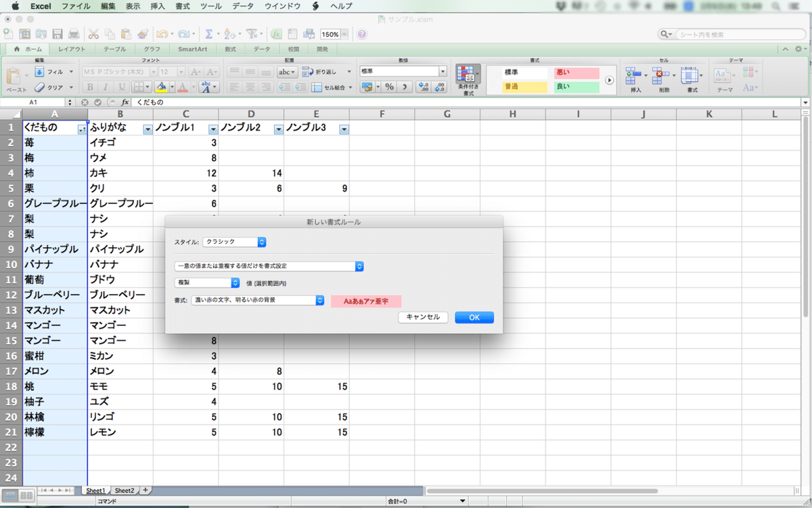Switch to the Sheet2 tab

pyautogui.click(x=124, y=490)
